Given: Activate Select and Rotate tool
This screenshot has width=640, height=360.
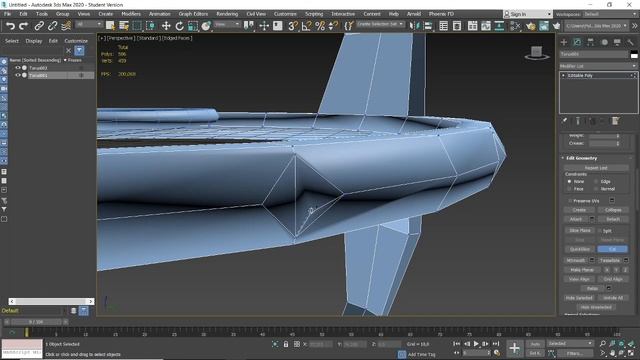Looking at the screenshot, I should (x=179, y=26).
